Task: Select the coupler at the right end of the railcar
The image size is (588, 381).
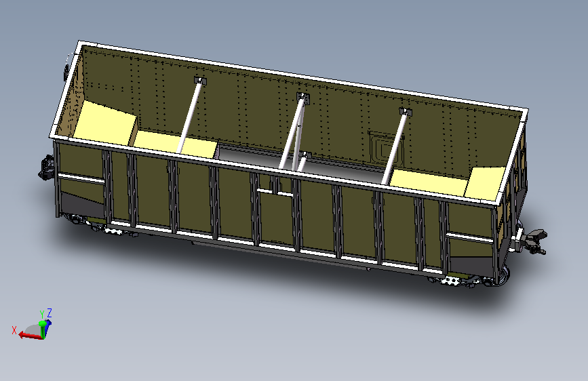Action: (x=533, y=241)
